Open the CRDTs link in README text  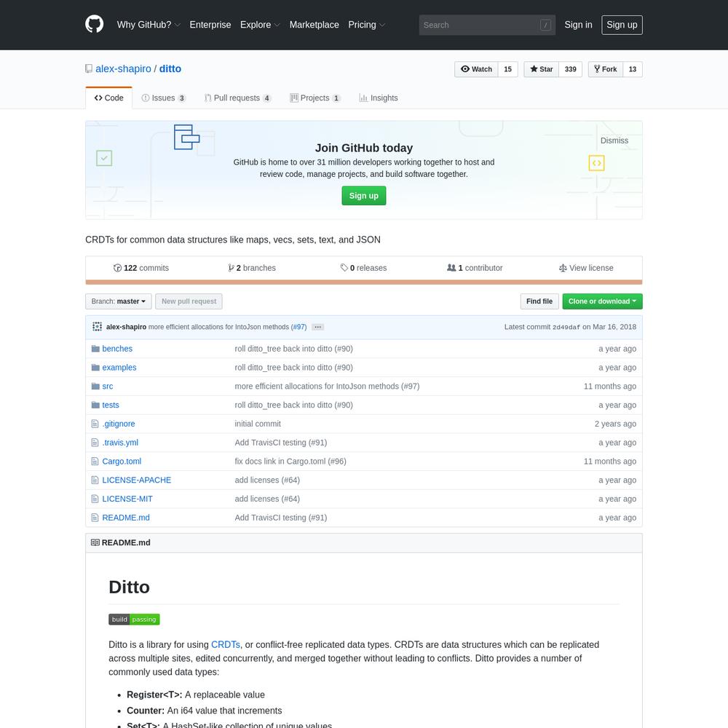[225, 644]
